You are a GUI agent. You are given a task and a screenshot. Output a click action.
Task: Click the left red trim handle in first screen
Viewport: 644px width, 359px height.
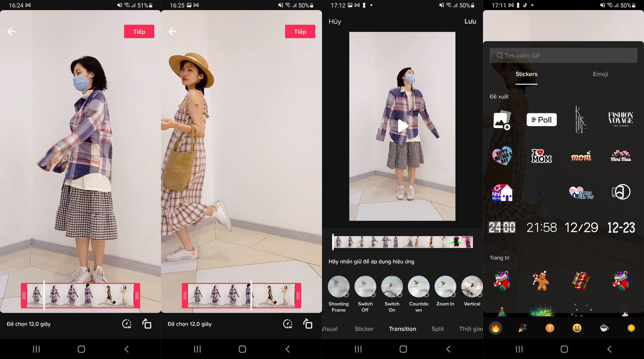[24, 296]
